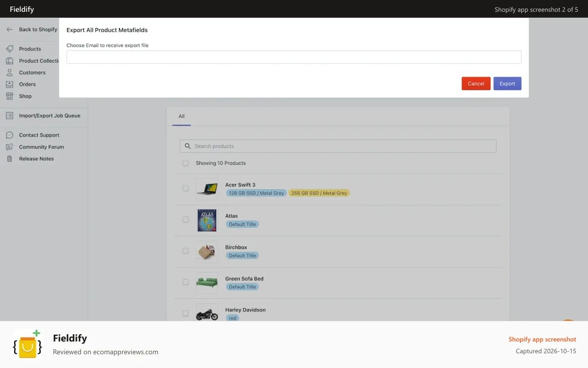Check the Birchbox product checkbox
The width and height of the screenshot is (588, 368).
[186, 251]
